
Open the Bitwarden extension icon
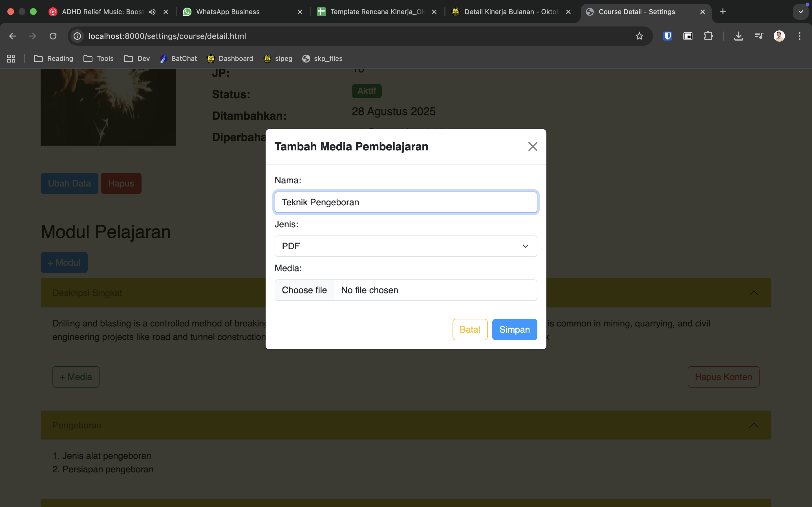tap(667, 36)
